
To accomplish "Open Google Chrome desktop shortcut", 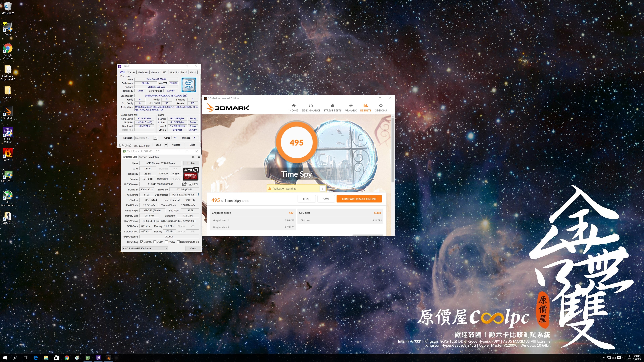I will [8, 52].
